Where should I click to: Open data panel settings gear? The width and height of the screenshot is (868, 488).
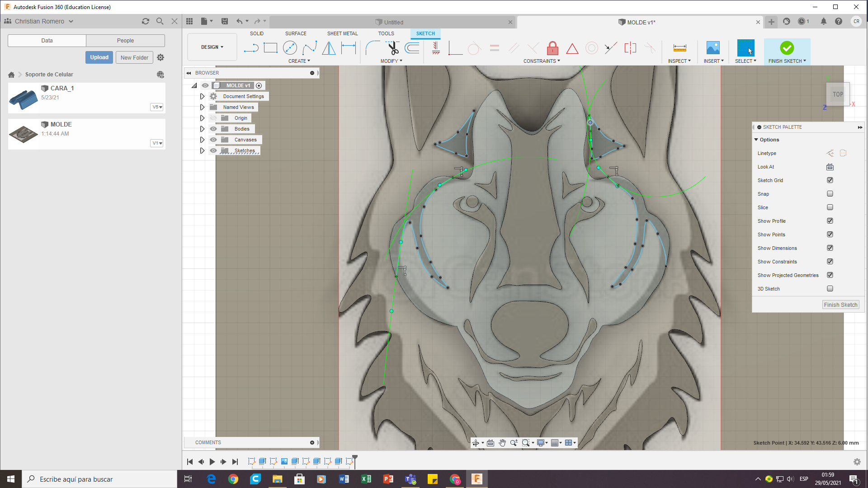point(160,57)
